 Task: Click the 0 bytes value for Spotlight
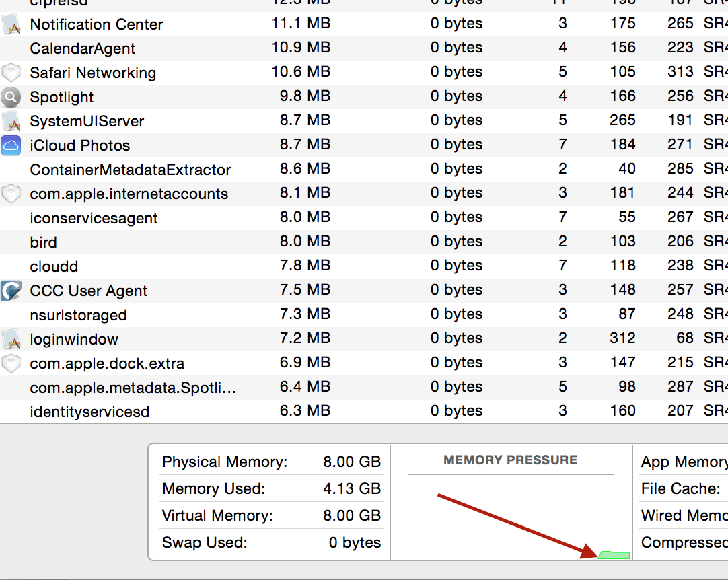click(456, 96)
